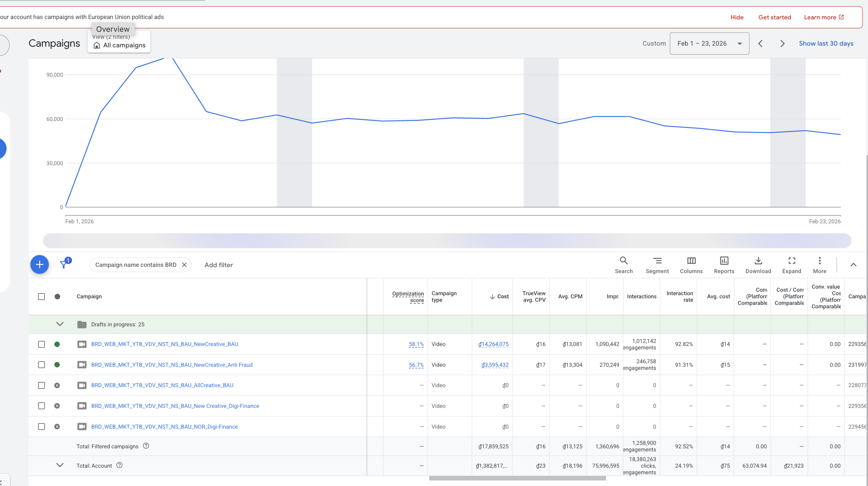
Task: Select the NewCreative_BAU campaign checkbox
Action: point(41,344)
